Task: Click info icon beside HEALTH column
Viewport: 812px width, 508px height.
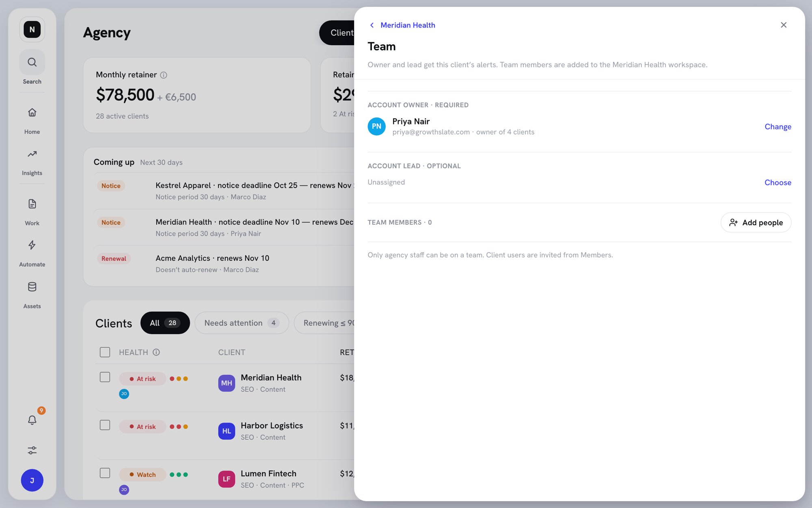Action: tap(156, 352)
